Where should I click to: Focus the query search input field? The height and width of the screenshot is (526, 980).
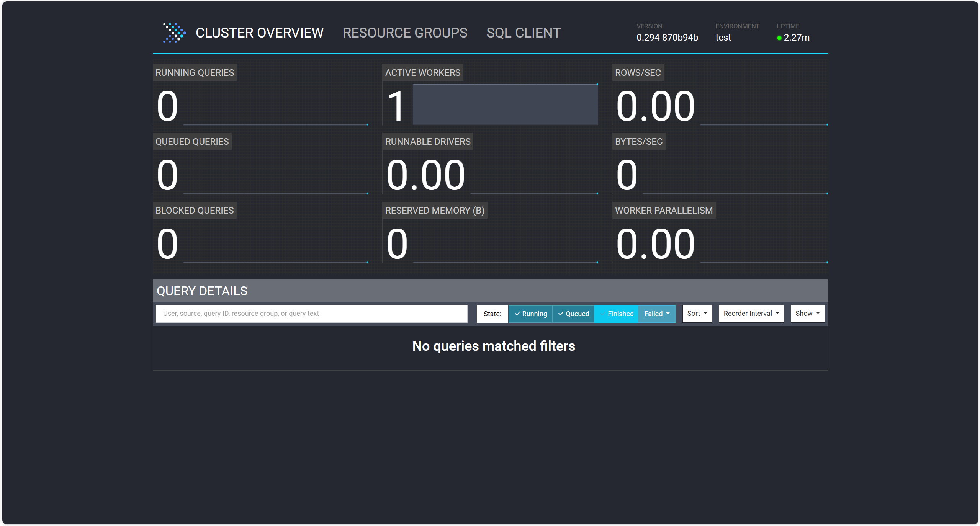pyautogui.click(x=311, y=314)
